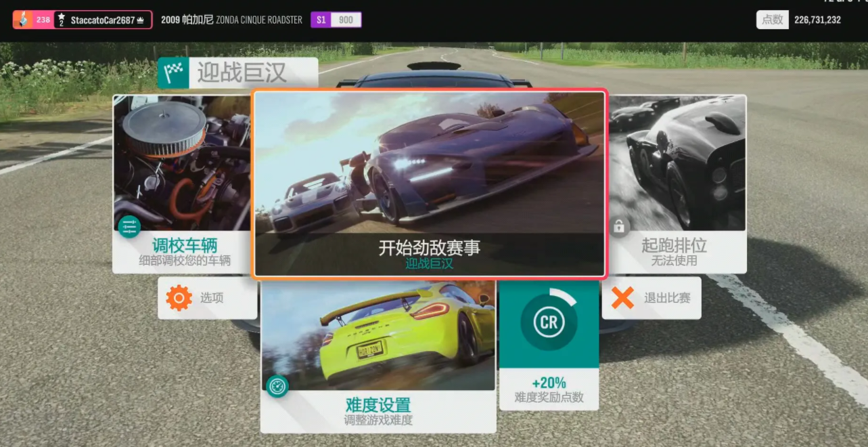Click the tuning sliders icon on 调校车辆
The image size is (868, 447).
tap(129, 226)
